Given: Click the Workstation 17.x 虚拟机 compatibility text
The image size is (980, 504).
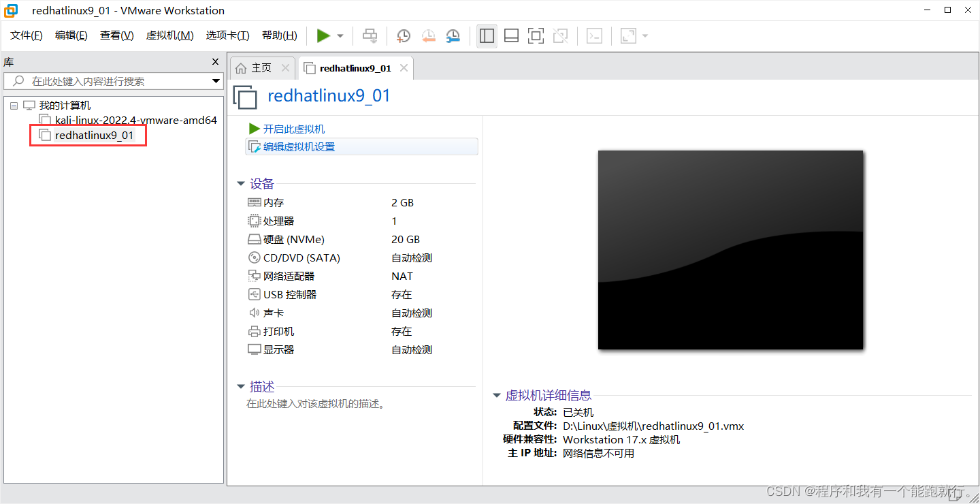Looking at the screenshot, I should (x=621, y=440).
